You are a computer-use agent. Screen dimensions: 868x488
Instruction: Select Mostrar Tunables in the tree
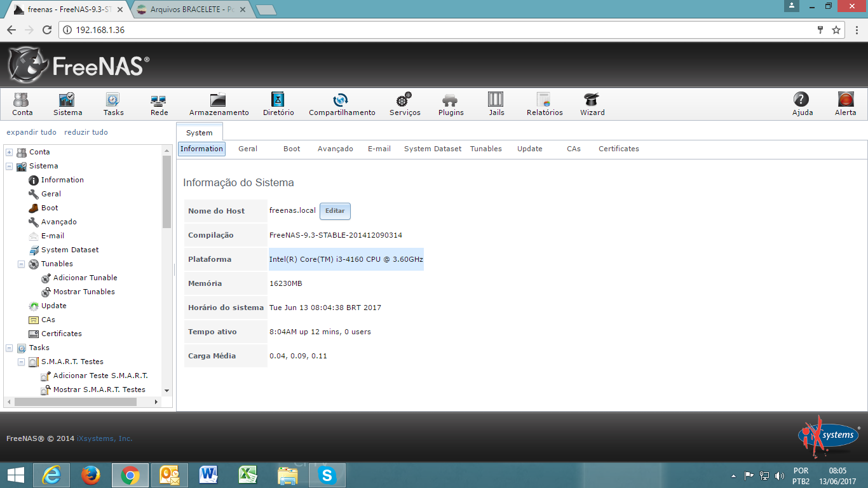click(84, 292)
